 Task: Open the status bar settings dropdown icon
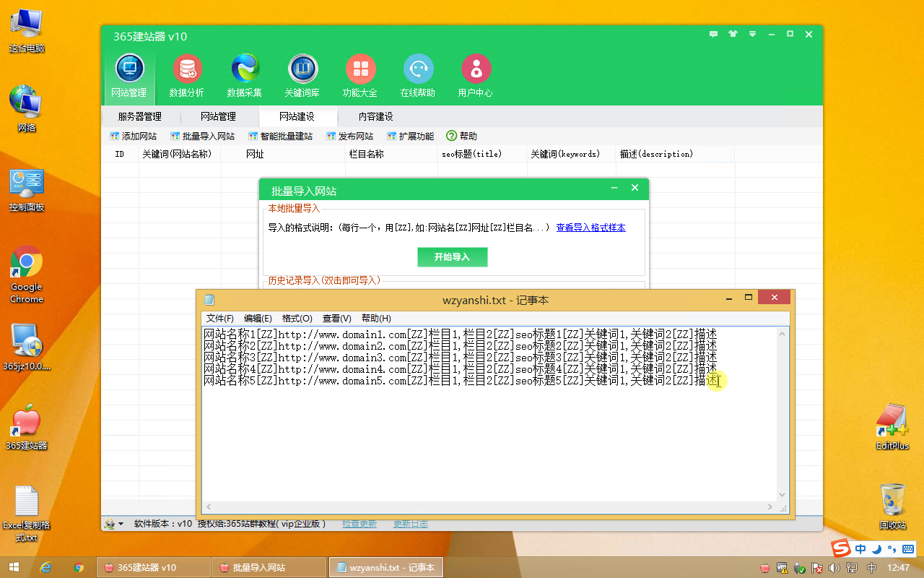click(x=114, y=524)
